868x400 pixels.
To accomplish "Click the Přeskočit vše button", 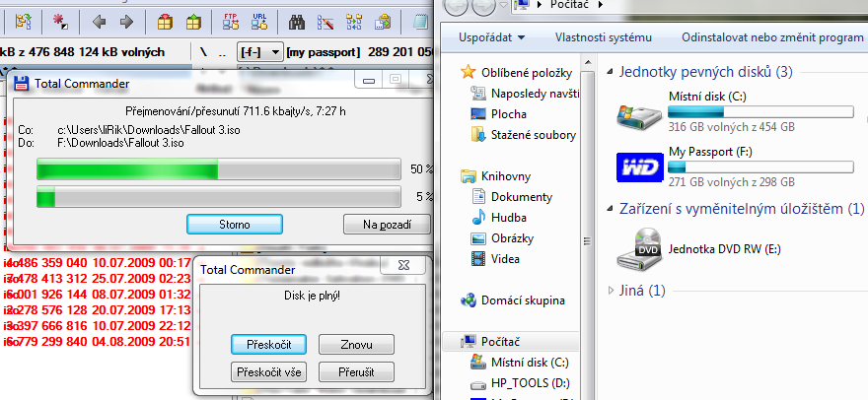I will [x=268, y=371].
